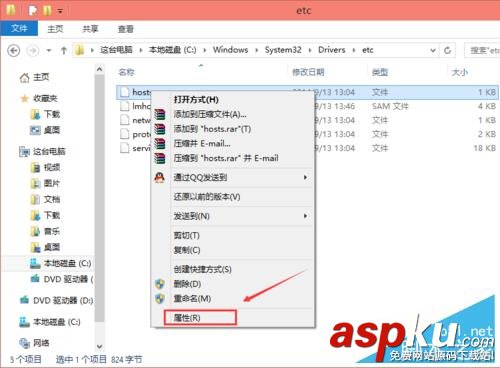The height and width of the screenshot is (368, 500).
Task: Click Windows in the address path
Action: (230, 50)
